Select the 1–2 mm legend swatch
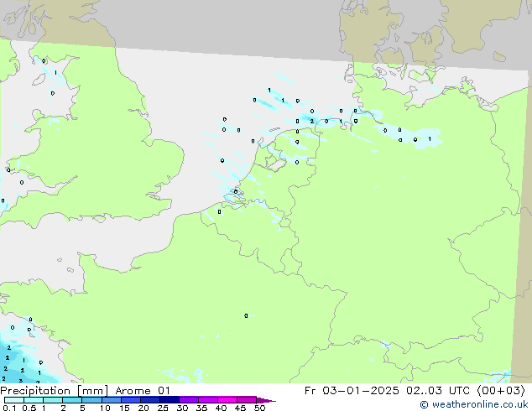The image size is (532, 411). pos(53,400)
